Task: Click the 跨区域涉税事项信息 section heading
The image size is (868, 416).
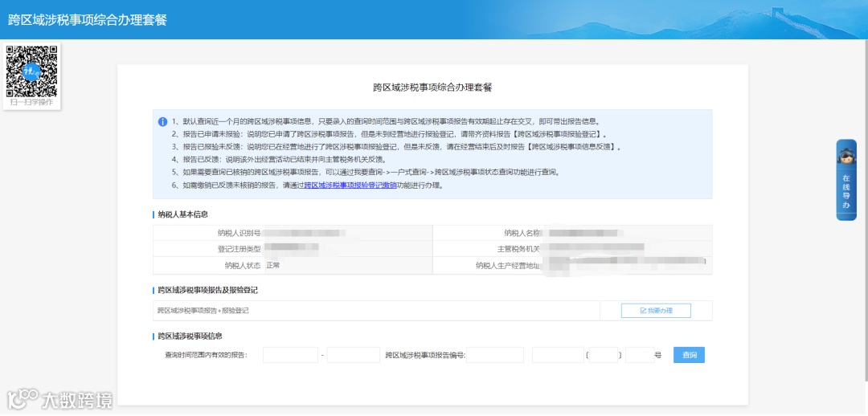Action: pyautogui.click(x=190, y=336)
